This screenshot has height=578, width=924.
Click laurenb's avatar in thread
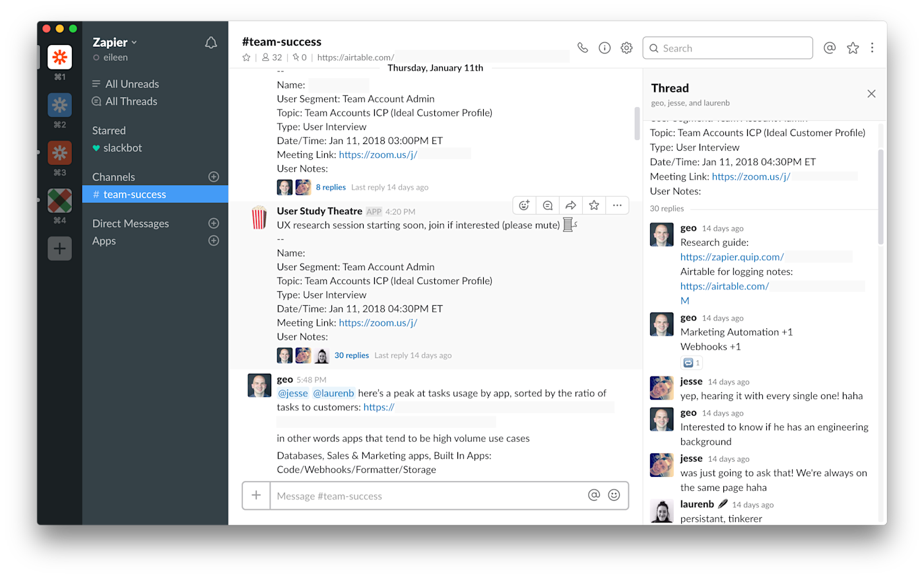point(661,511)
